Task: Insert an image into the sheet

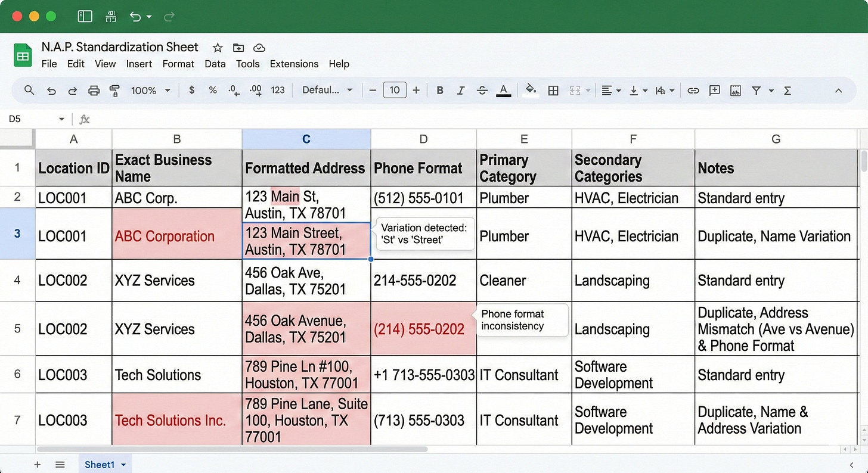Action: coord(735,90)
